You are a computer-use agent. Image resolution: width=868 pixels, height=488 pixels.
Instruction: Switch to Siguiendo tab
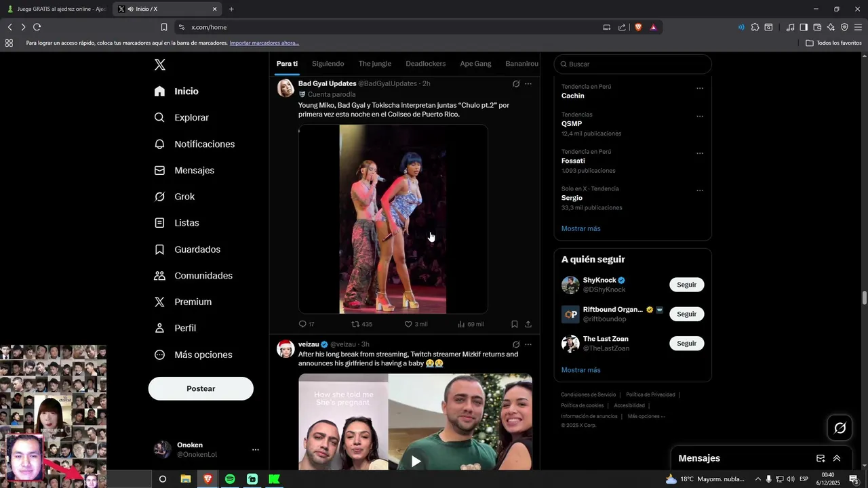coord(328,64)
